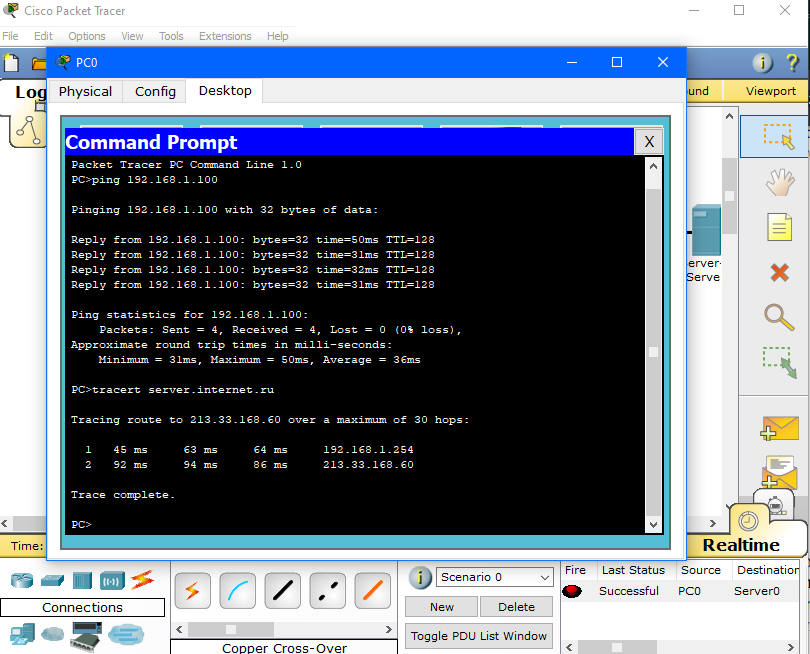Image resolution: width=810 pixels, height=654 pixels.
Task: Click the New file toolbar icon
Action: tap(11, 63)
